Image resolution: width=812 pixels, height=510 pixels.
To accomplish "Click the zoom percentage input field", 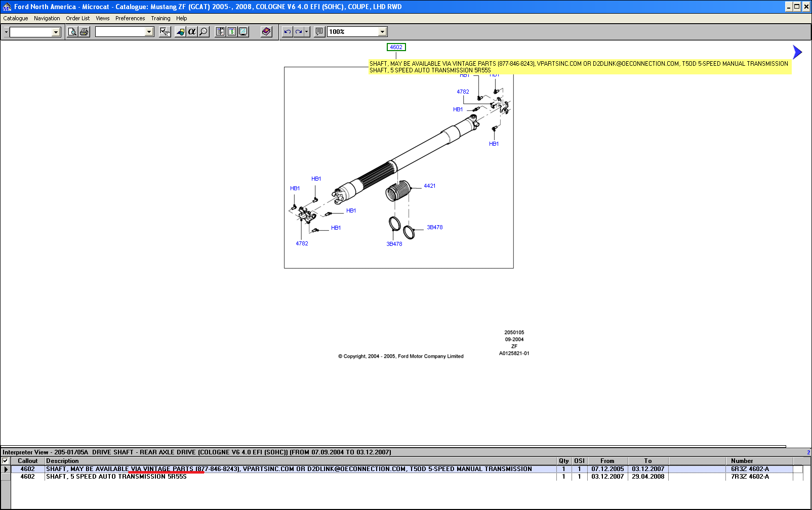I will 353,32.
